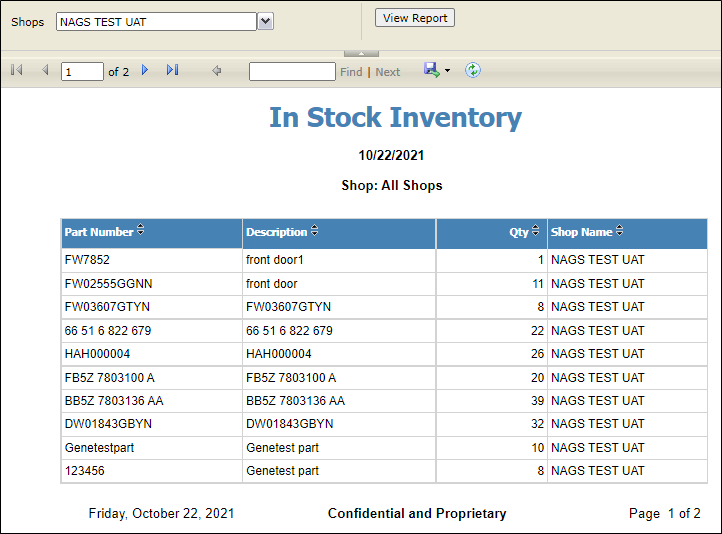Click the current page number field
Viewport: 722px width, 534px height.
pyautogui.click(x=82, y=71)
